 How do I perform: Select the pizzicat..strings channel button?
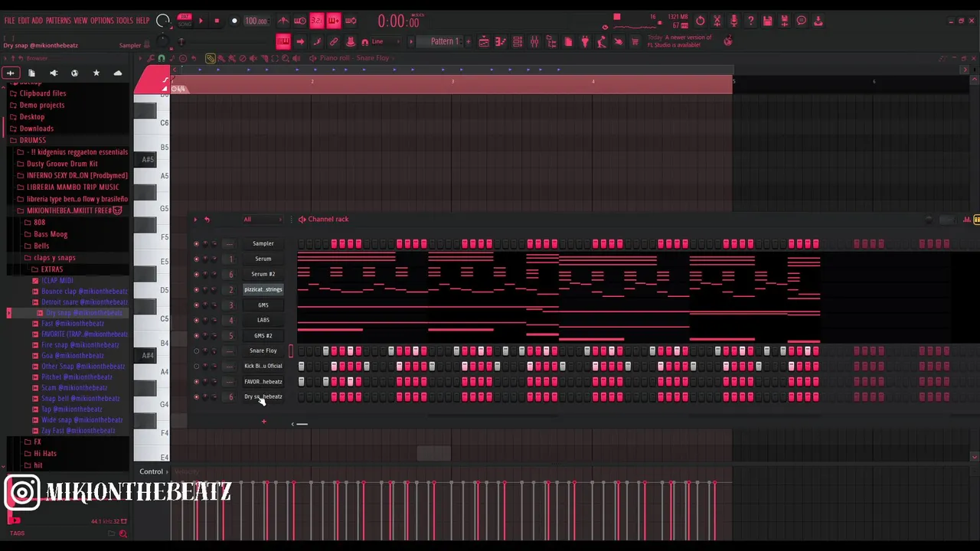(x=263, y=289)
